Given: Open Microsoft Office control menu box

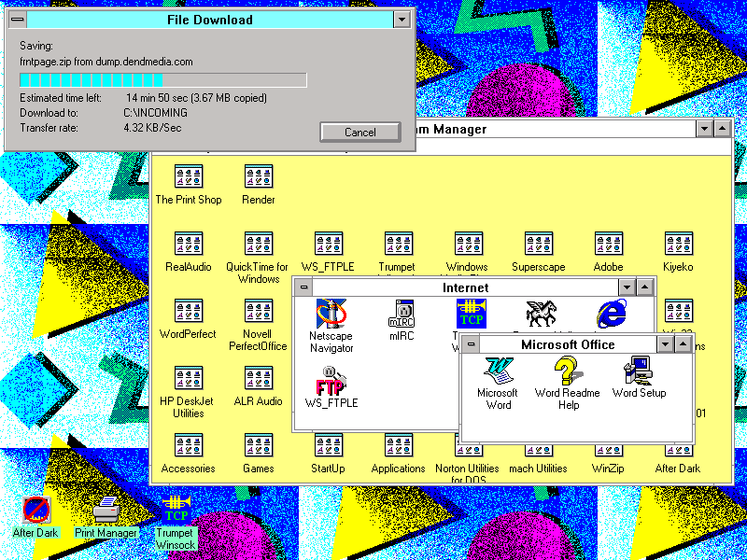Looking at the screenshot, I should pos(471,344).
